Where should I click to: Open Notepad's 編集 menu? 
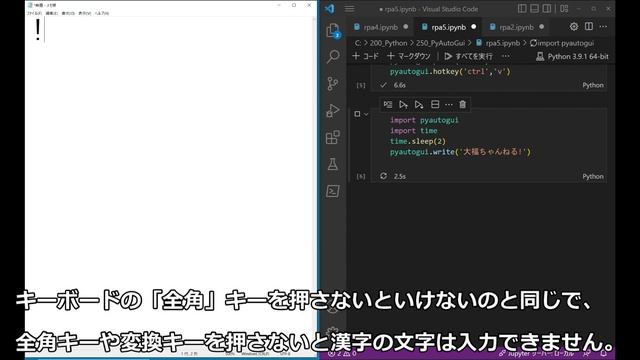pos(51,13)
